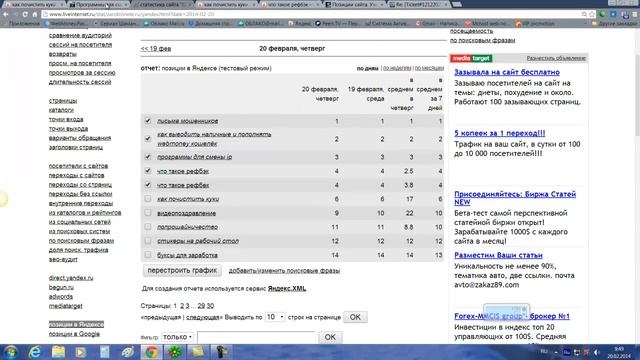640x360 pixels.
Task: Switch to the 'Re: [Ticket#...' browser tab
Action: point(419,4)
